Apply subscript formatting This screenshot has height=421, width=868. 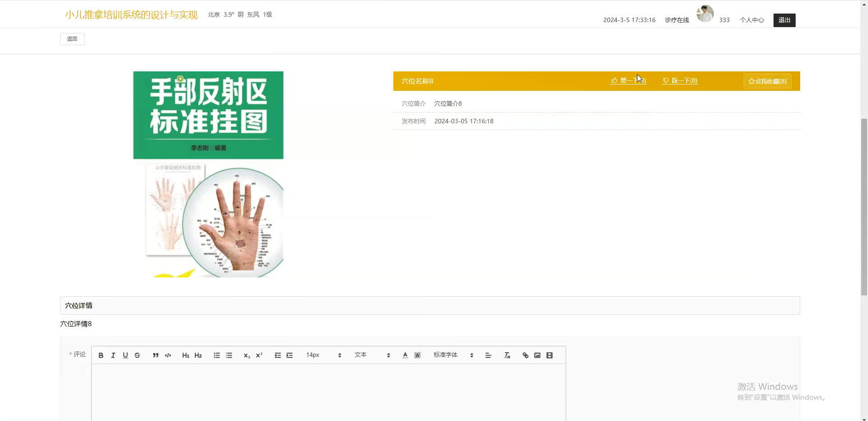pos(246,355)
